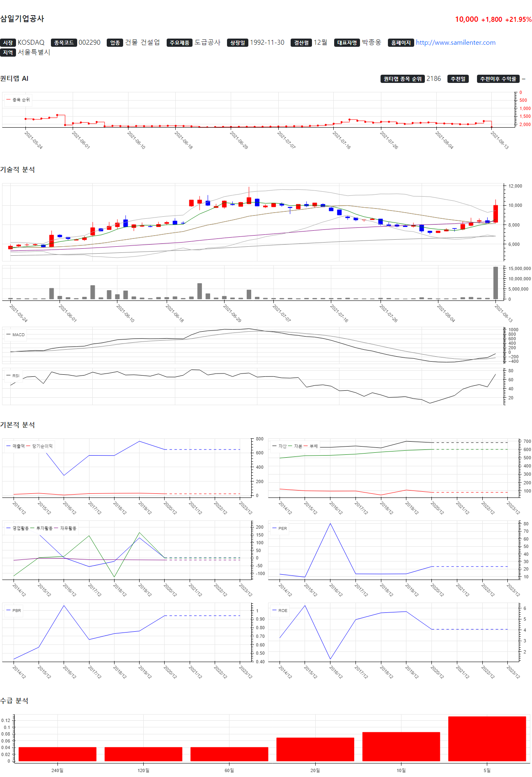Click the PER chart legend

tap(280, 529)
